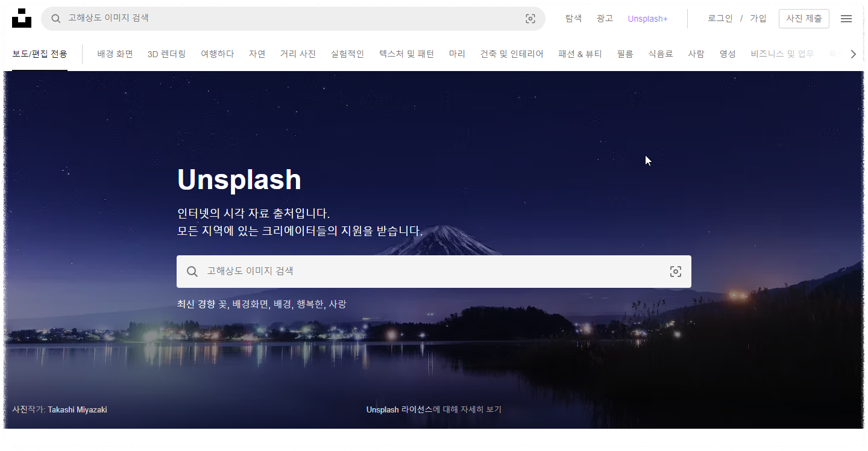The image size is (868, 451).
Task: Click trending term 행복한
Action: click(310, 305)
